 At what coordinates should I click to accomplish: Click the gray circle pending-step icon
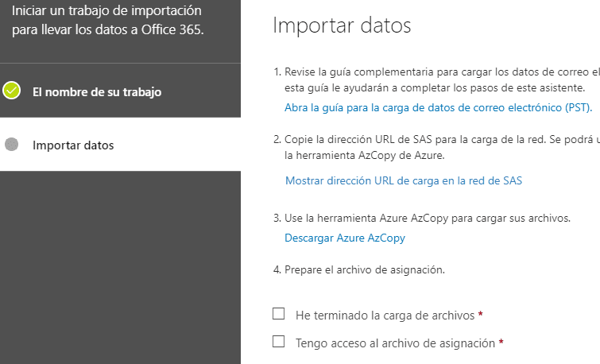coord(11,145)
